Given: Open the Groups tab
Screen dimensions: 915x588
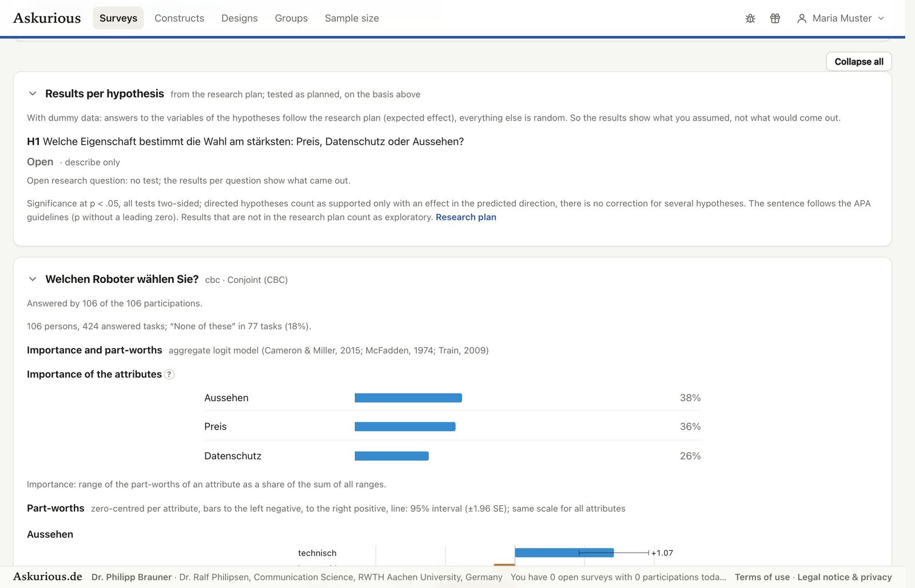Looking at the screenshot, I should tap(291, 18).
